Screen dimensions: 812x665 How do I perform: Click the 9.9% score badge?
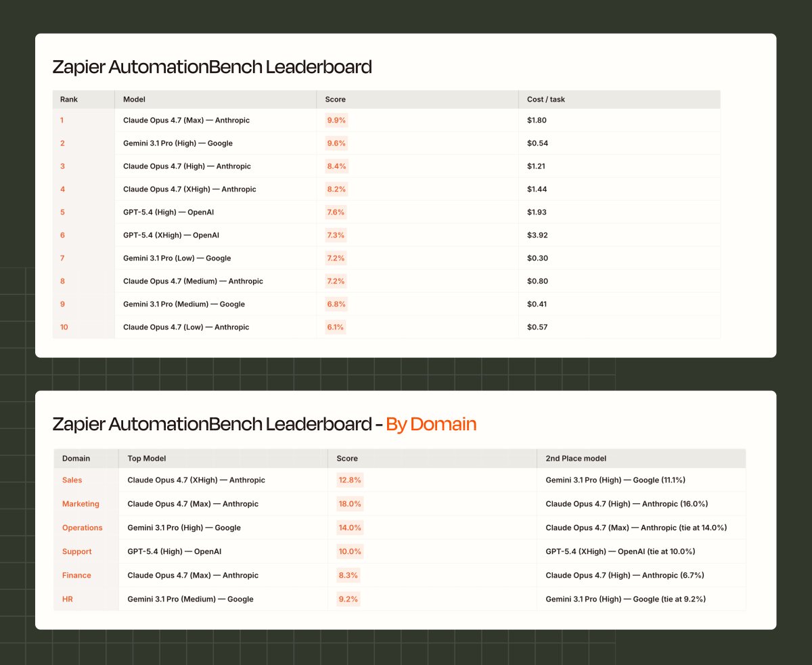click(x=336, y=120)
